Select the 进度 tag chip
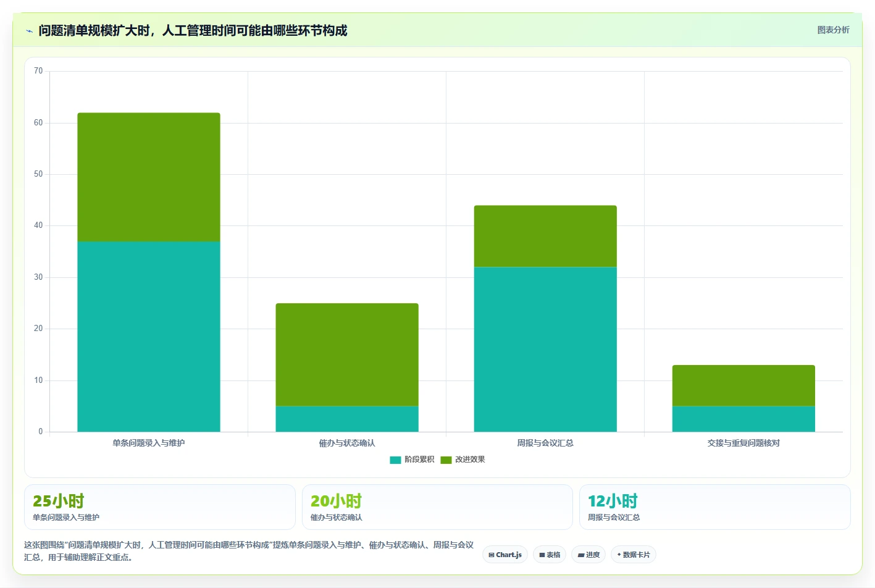 (x=588, y=555)
